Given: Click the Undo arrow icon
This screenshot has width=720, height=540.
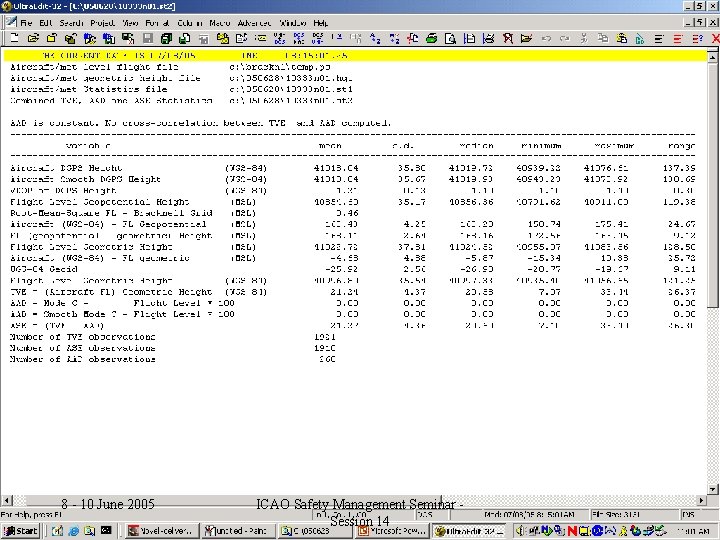Looking at the screenshot, I should coord(546,39).
